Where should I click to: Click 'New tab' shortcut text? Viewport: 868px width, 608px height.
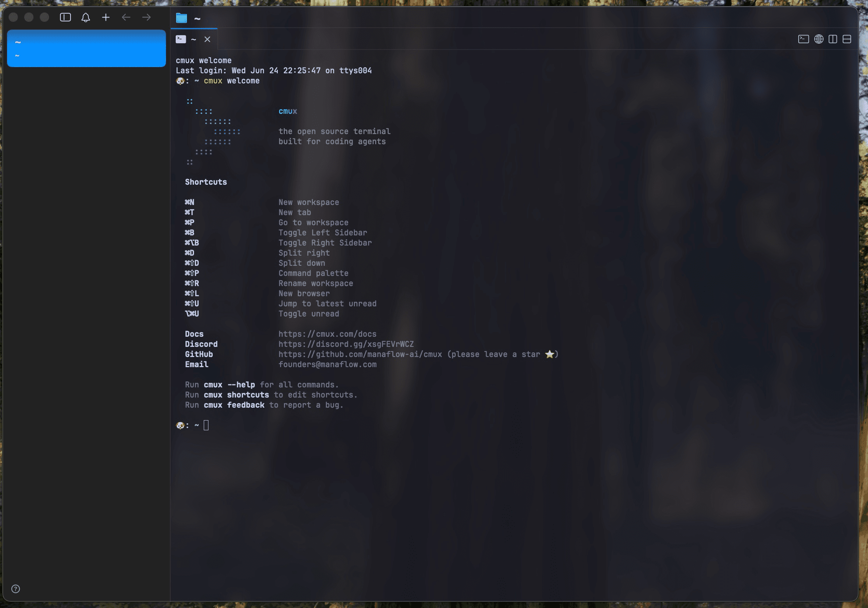tap(295, 212)
